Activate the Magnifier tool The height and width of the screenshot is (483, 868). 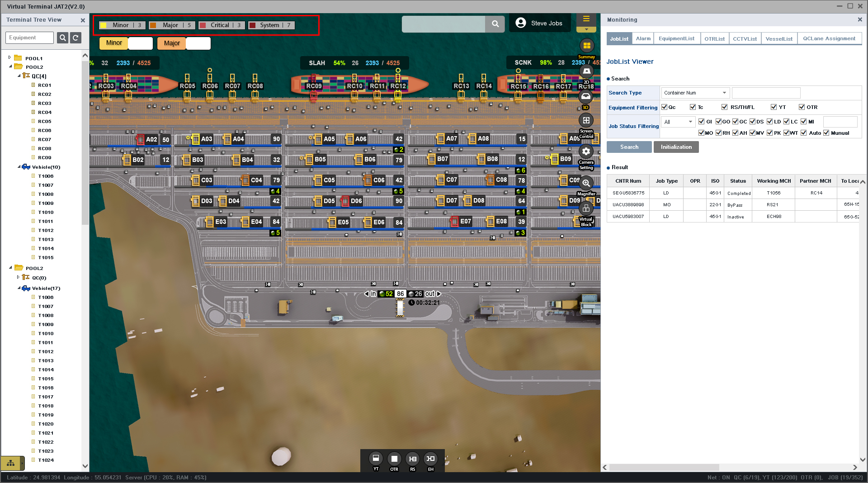[x=586, y=183]
